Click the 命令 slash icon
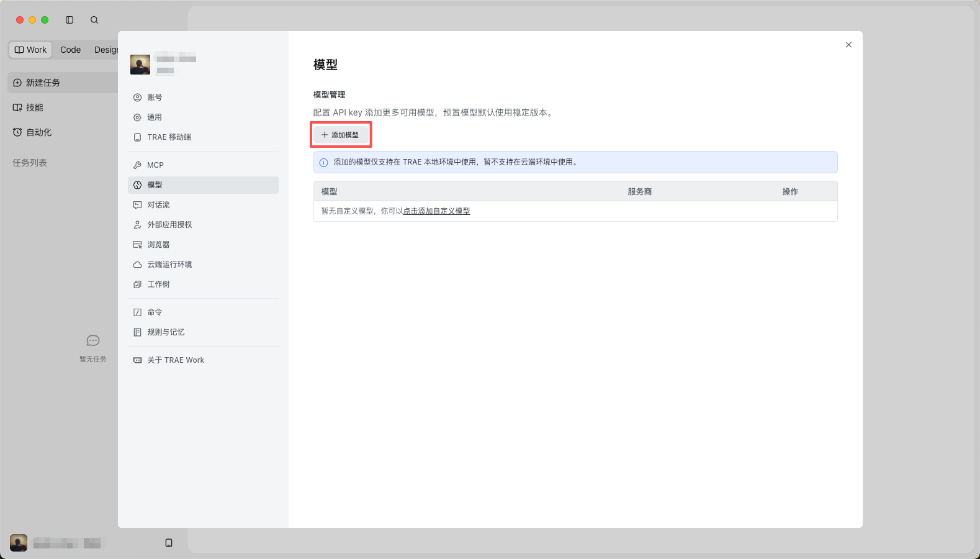Image resolution: width=980 pixels, height=559 pixels. 138,312
